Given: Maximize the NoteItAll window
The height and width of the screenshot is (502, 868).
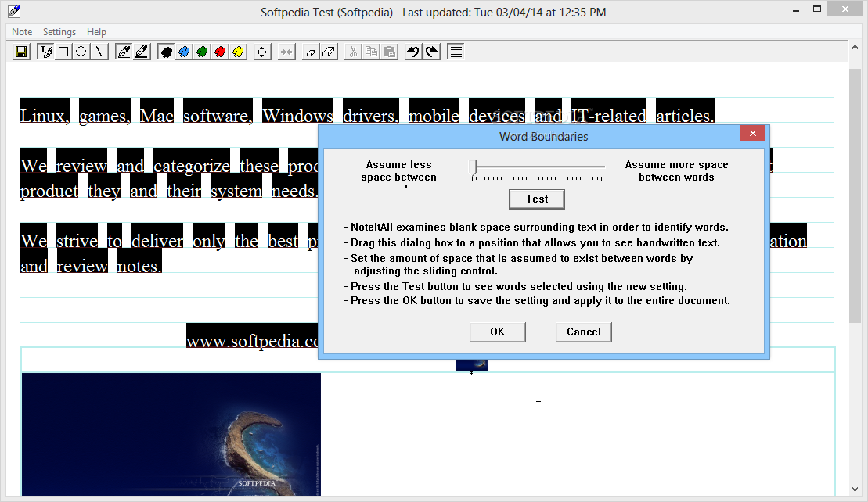Looking at the screenshot, I should pos(817,9).
